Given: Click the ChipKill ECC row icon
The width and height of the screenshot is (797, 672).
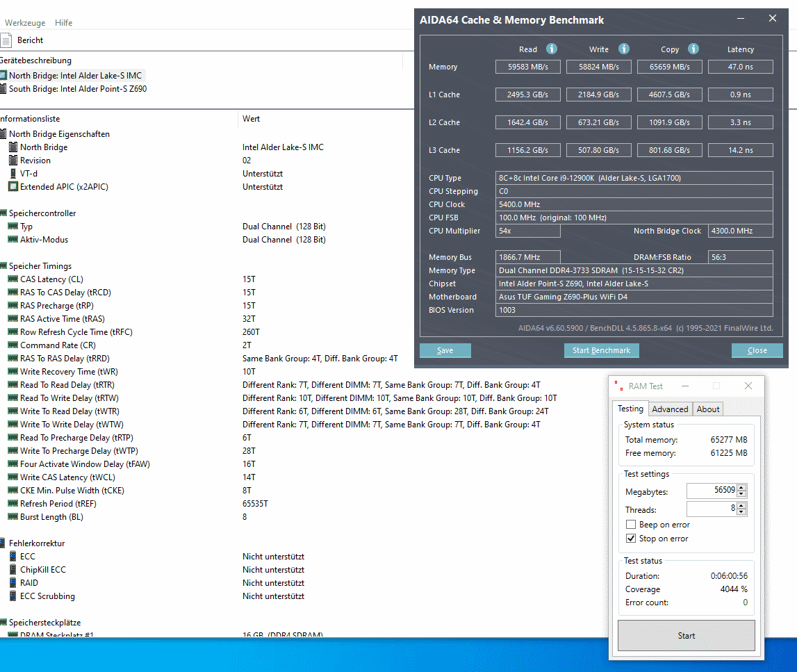Looking at the screenshot, I should coord(13,570).
